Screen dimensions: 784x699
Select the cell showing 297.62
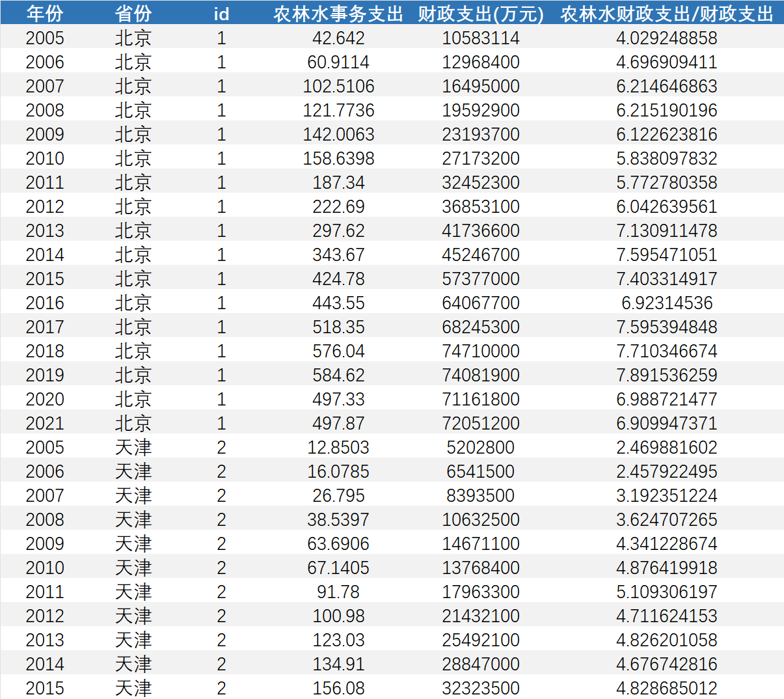(x=338, y=231)
